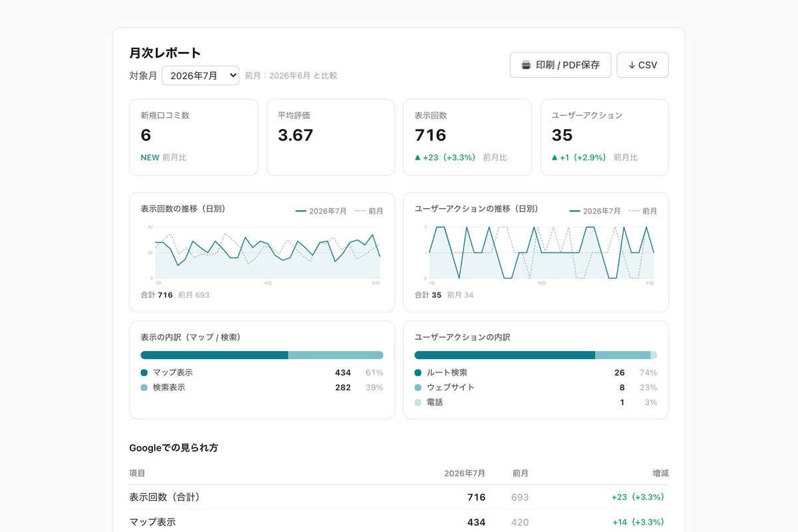Click the 検索表示 light teal swatch
Image resolution: width=798 pixels, height=532 pixels.
click(144, 387)
